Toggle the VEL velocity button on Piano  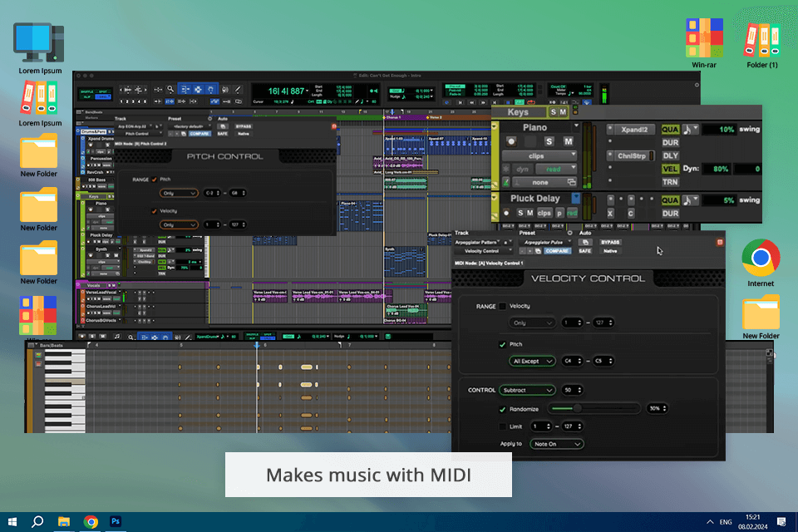click(670, 169)
